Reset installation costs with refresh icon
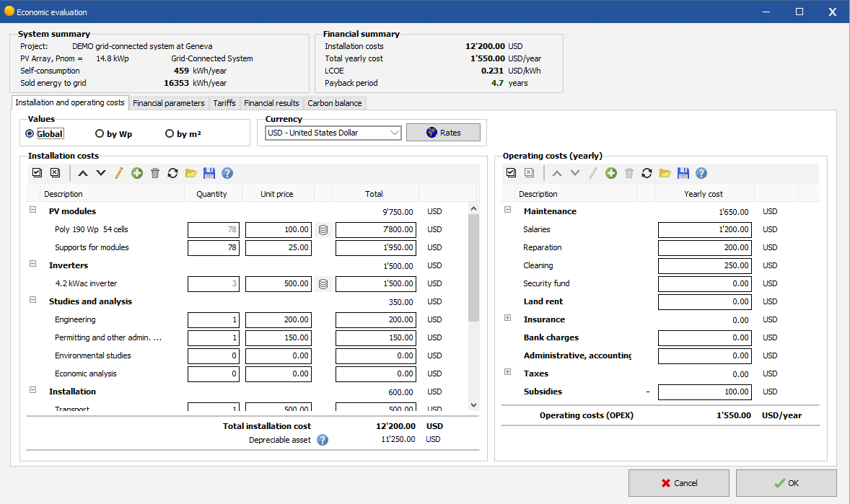 173,174
